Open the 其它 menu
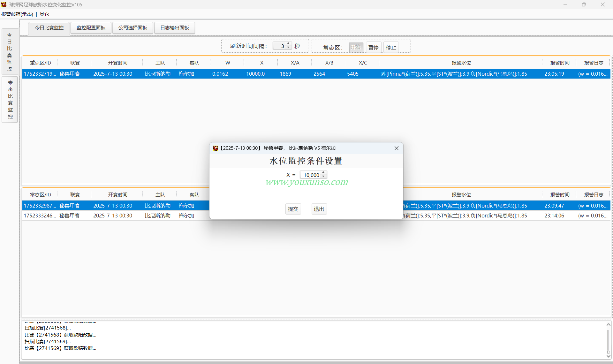The width and height of the screenshot is (613, 364). pos(44,14)
